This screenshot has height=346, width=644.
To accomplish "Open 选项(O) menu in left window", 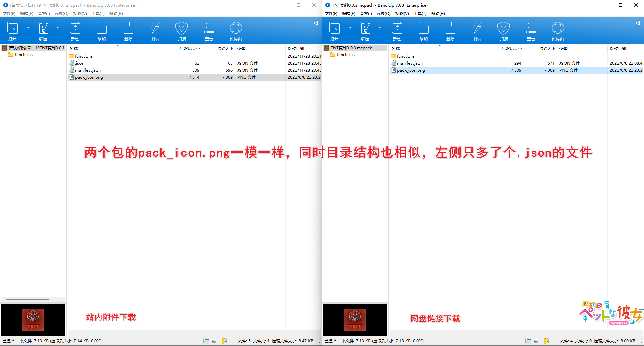I will point(62,14).
